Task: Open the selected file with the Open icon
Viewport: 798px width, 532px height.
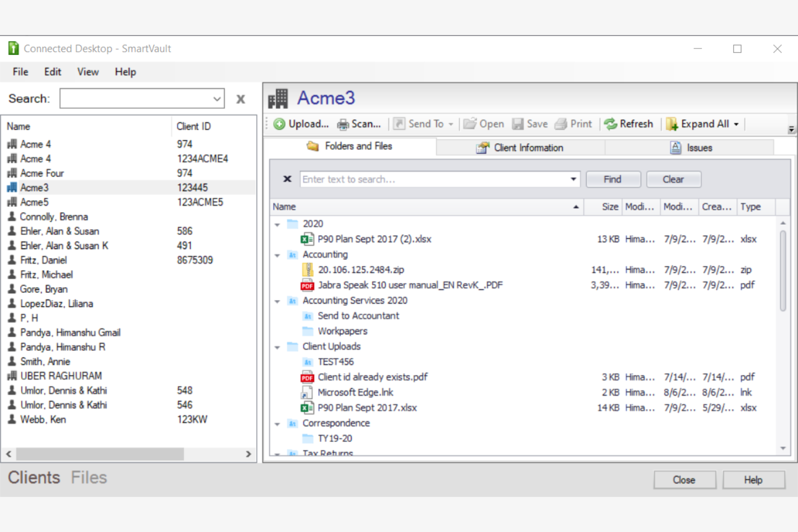Action: tap(471, 123)
